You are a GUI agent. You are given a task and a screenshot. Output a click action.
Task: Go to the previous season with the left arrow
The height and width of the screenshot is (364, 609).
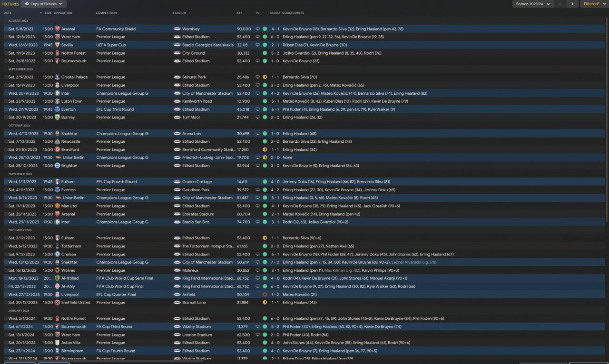click(560, 4)
